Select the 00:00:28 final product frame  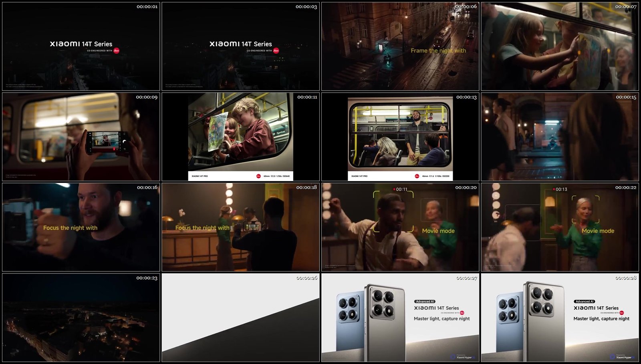click(560, 318)
